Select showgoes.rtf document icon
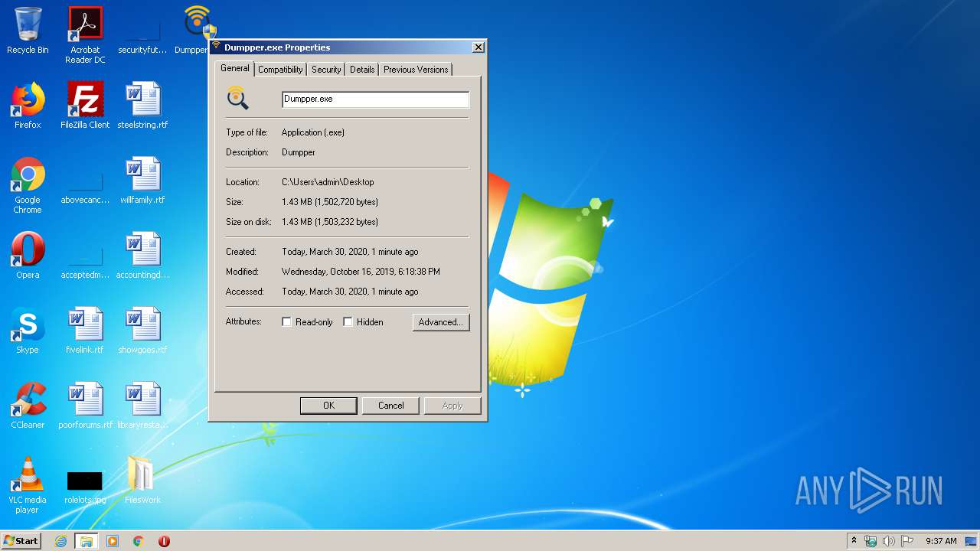980x551 pixels. pyautogui.click(x=142, y=331)
